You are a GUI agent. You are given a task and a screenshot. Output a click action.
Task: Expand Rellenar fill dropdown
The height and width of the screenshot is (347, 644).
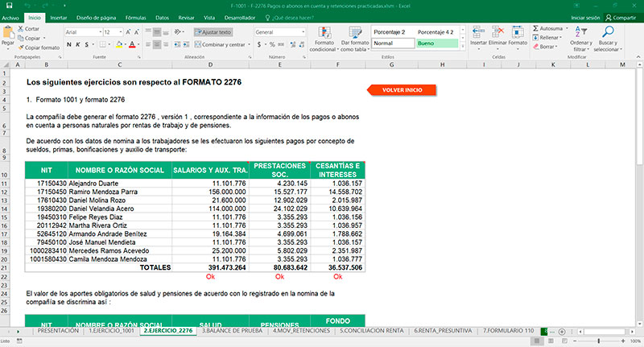coord(560,37)
